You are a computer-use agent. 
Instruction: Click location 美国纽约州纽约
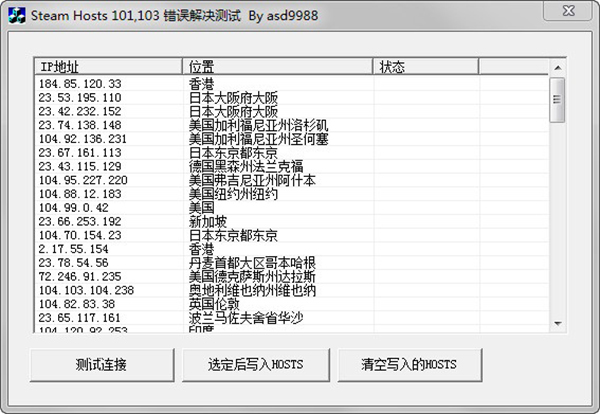(x=233, y=194)
